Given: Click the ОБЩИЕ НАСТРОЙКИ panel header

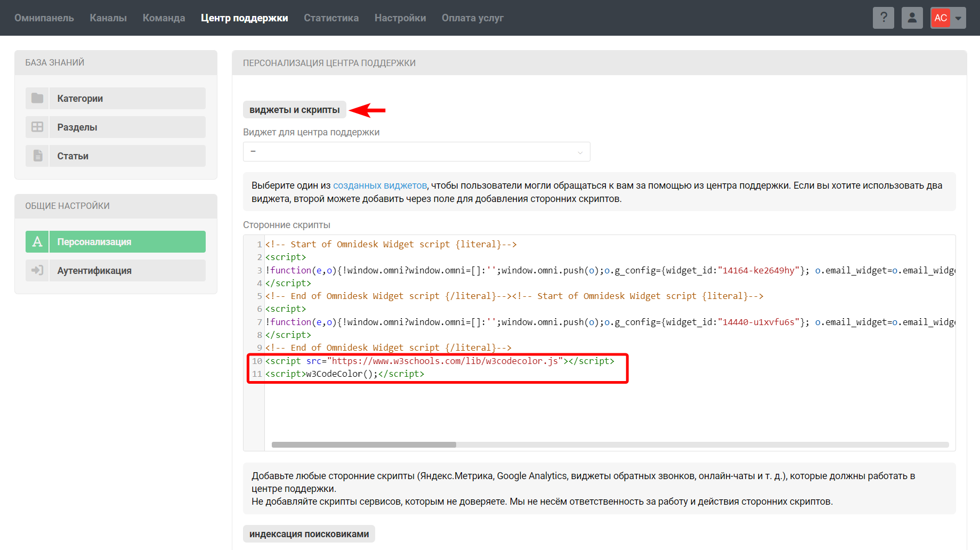Looking at the screenshot, I should click(116, 206).
